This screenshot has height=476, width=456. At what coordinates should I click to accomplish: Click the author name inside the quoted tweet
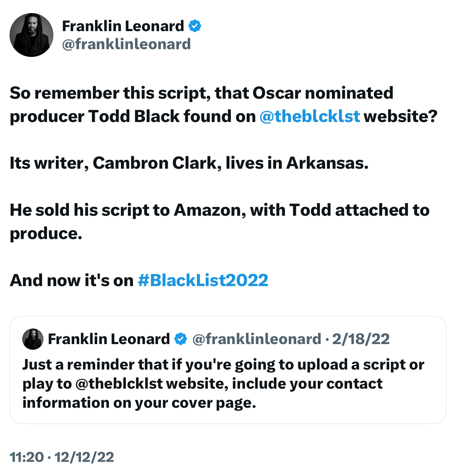click(x=109, y=339)
